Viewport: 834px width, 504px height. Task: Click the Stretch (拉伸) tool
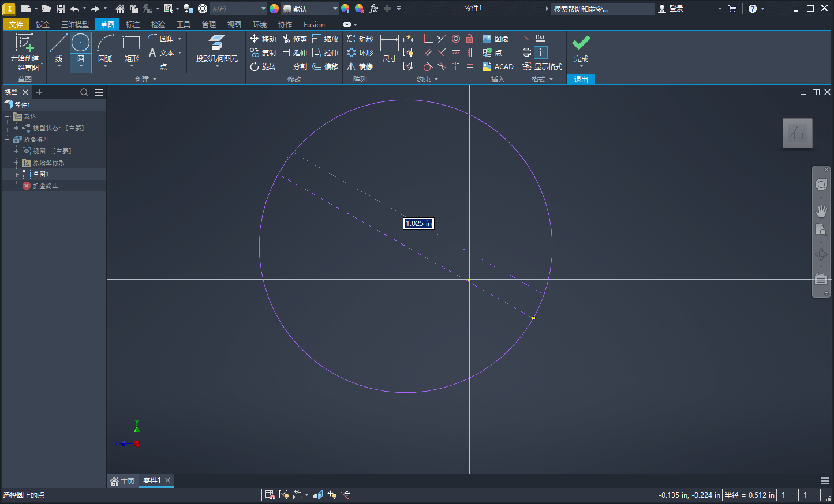click(x=326, y=52)
